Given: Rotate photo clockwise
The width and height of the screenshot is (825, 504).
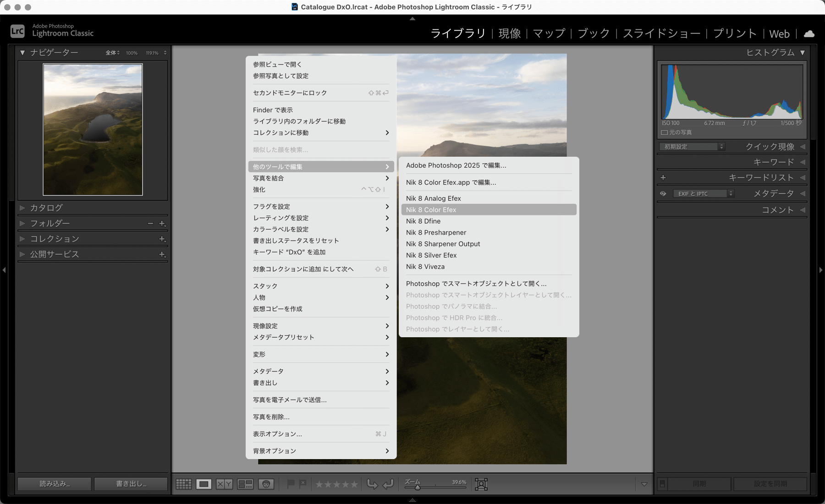Looking at the screenshot, I should tap(388, 484).
